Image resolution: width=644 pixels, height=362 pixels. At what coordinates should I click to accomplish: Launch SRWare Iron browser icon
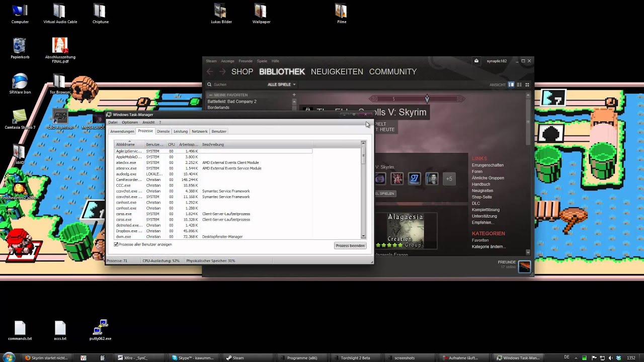click(20, 81)
